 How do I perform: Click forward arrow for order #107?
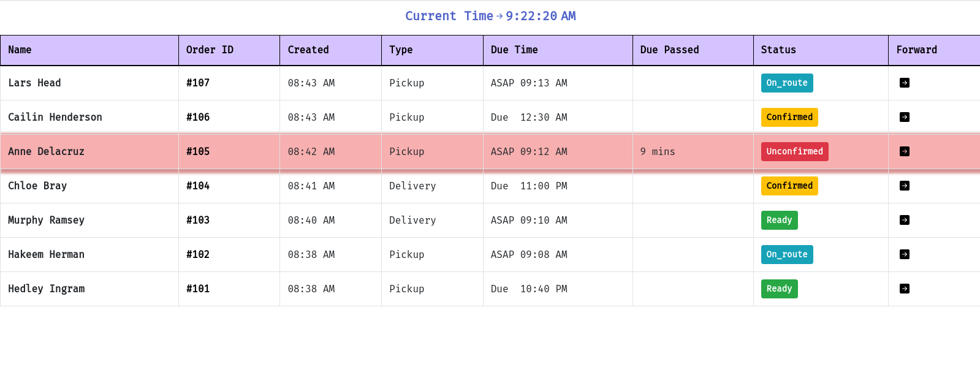(x=904, y=83)
